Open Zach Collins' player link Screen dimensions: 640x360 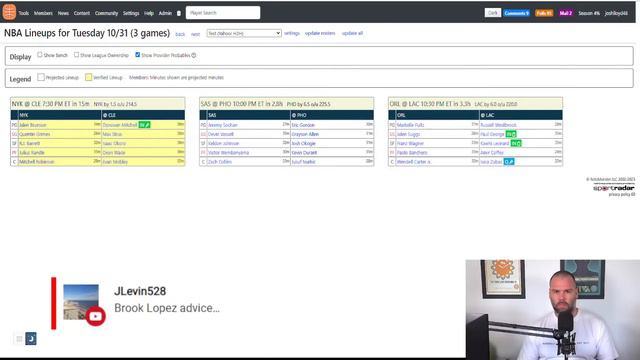(220, 162)
